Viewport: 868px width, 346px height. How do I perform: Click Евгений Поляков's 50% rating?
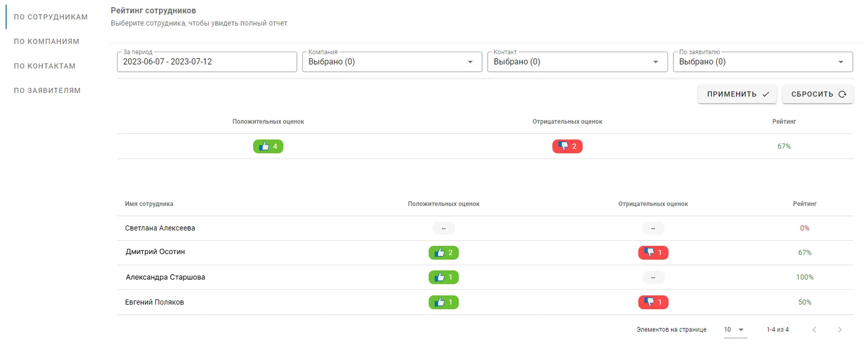tap(805, 302)
